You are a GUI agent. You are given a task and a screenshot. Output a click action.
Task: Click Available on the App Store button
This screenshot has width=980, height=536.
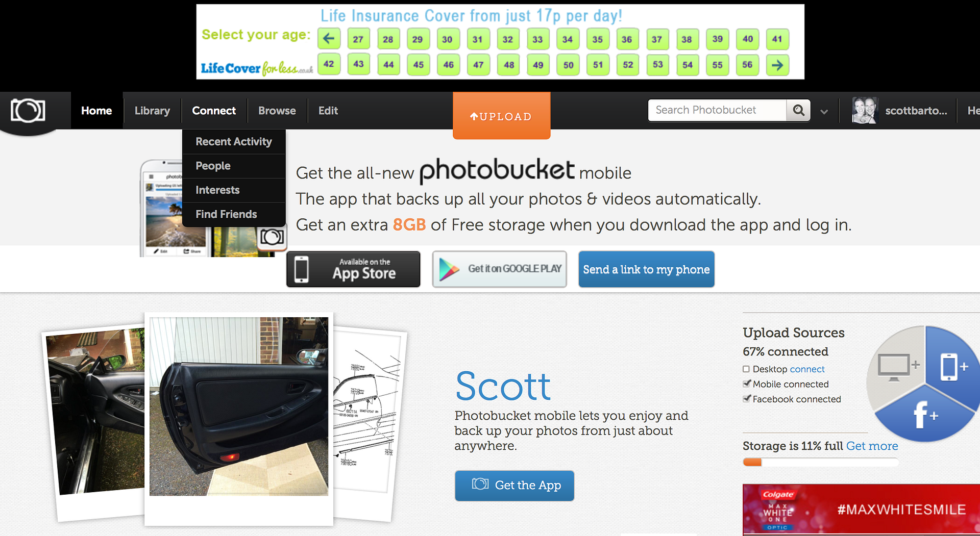click(x=353, y=269)
